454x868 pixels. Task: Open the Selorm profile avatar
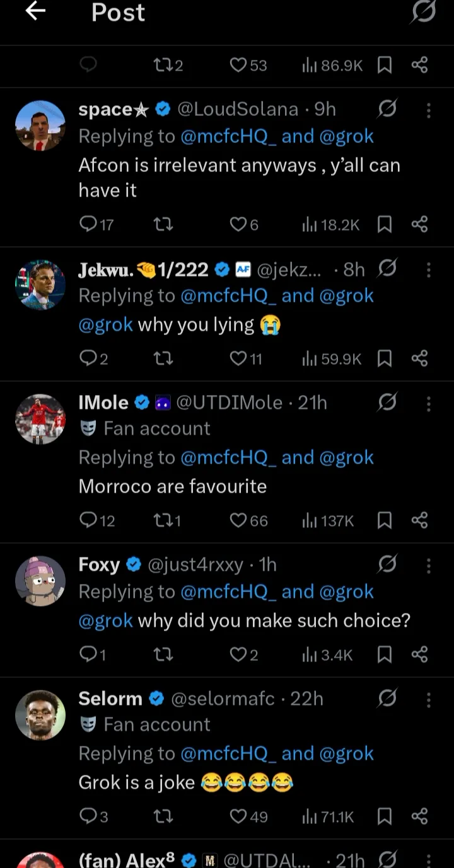(40, 716)
